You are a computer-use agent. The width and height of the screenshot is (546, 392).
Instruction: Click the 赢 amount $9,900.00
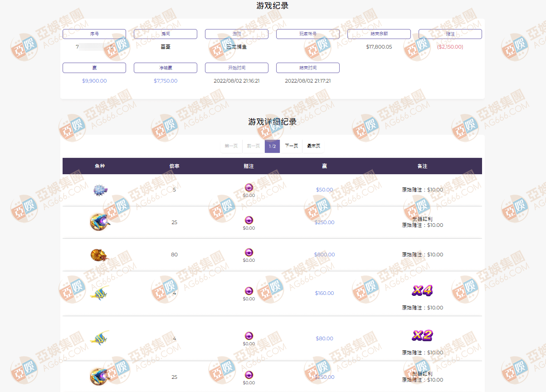tap(94, 81)
